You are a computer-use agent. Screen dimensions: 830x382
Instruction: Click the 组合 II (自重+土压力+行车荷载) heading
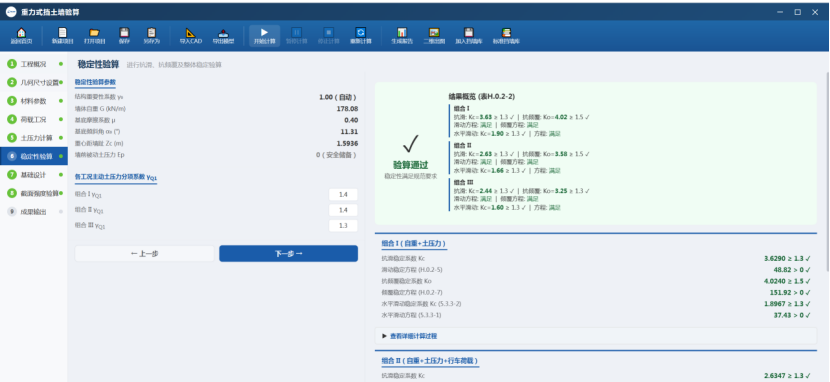pyautogui.click(x=430, y=361)
